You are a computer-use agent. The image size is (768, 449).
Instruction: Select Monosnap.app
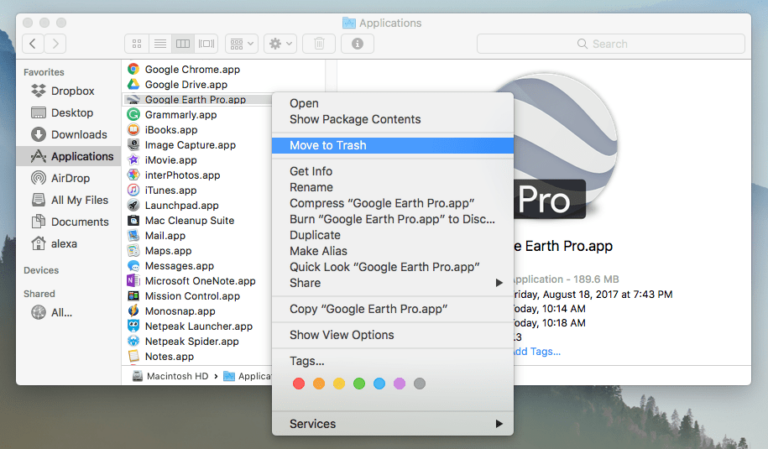[180, 311]
